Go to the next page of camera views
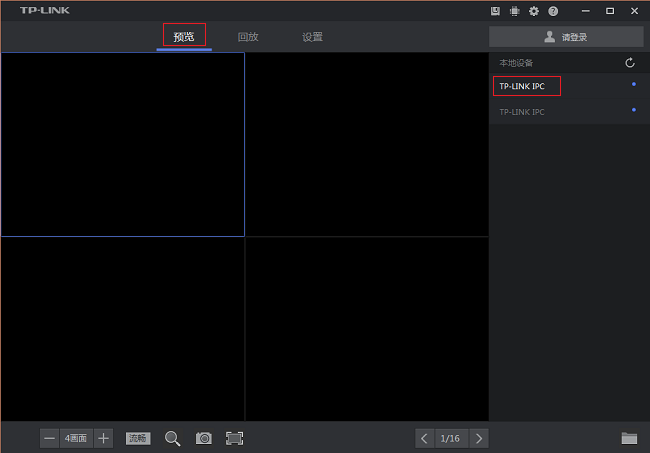This screenshot has width=650, height=453. [479, 438]
